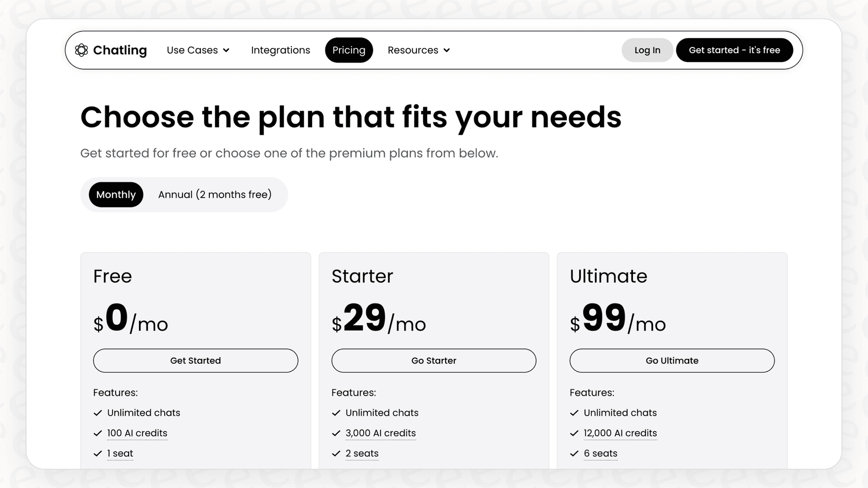Click Get Started on the Free plan

click(x=195, y=360)
